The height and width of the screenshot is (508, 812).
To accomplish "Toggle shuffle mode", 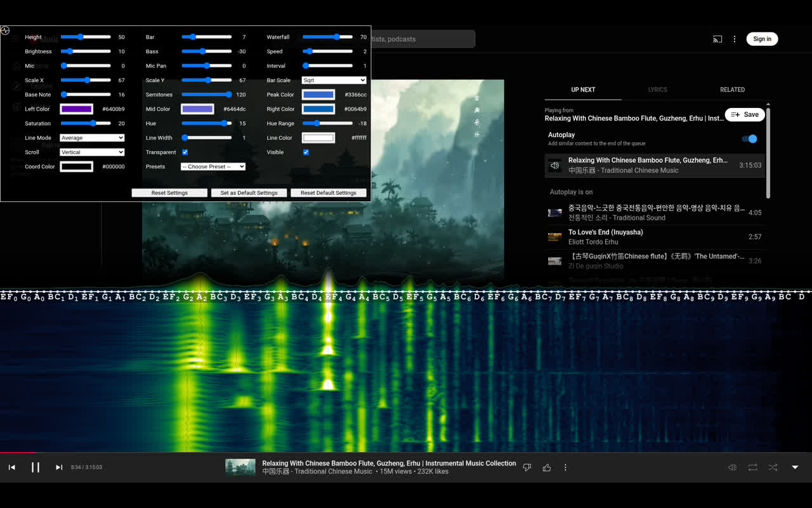I will 773,467.
